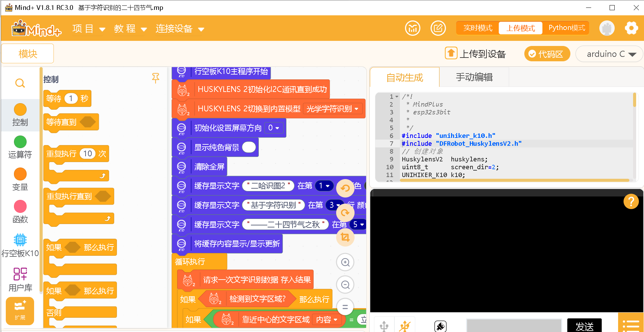Collapse code fold arrow on line 1
644x332 pixels.
(397, 97)
